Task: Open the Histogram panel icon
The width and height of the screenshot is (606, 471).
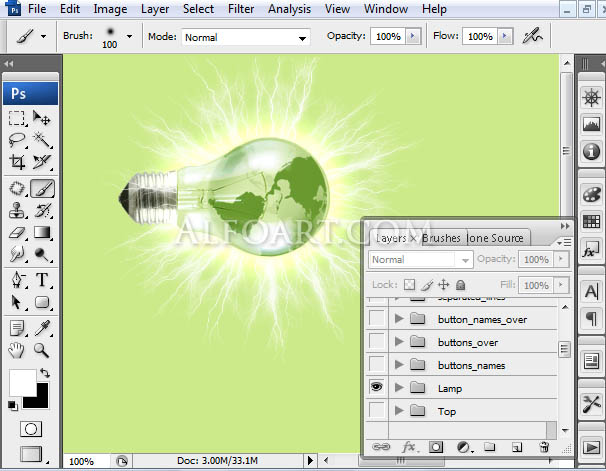Action: point(591,124)
